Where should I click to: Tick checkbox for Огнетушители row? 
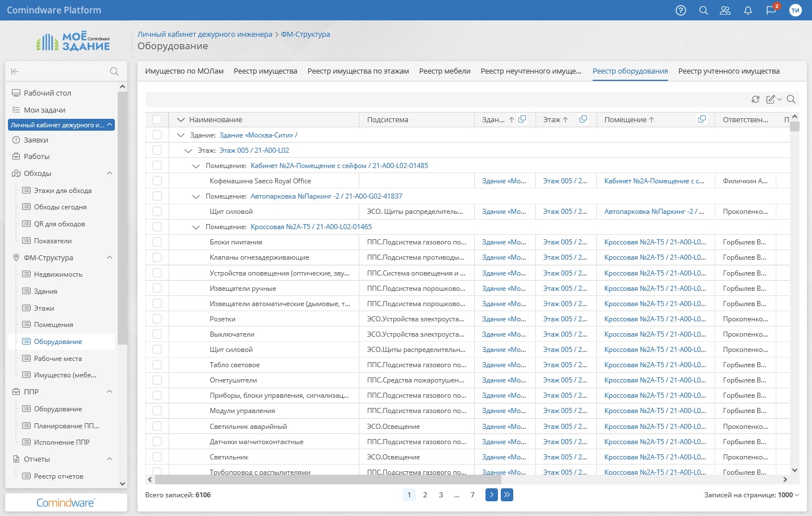tap(157, 380)
